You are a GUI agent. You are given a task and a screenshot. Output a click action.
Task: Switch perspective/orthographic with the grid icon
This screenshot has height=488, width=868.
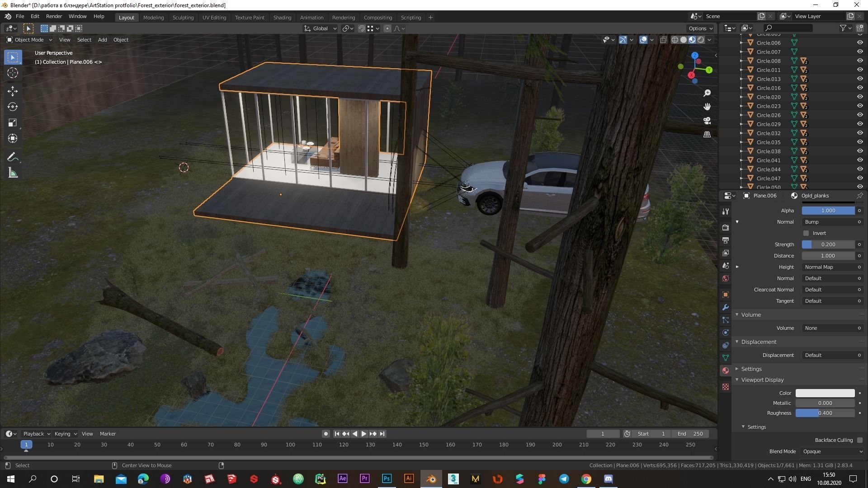point(707,135)
